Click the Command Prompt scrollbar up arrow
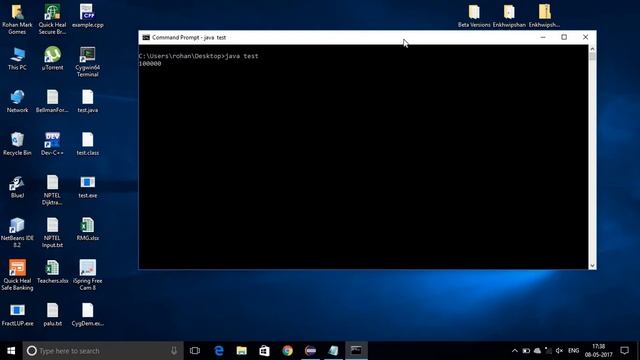This screenshot has height=360, width=640. pyautogui.click(x=592, y=49)
